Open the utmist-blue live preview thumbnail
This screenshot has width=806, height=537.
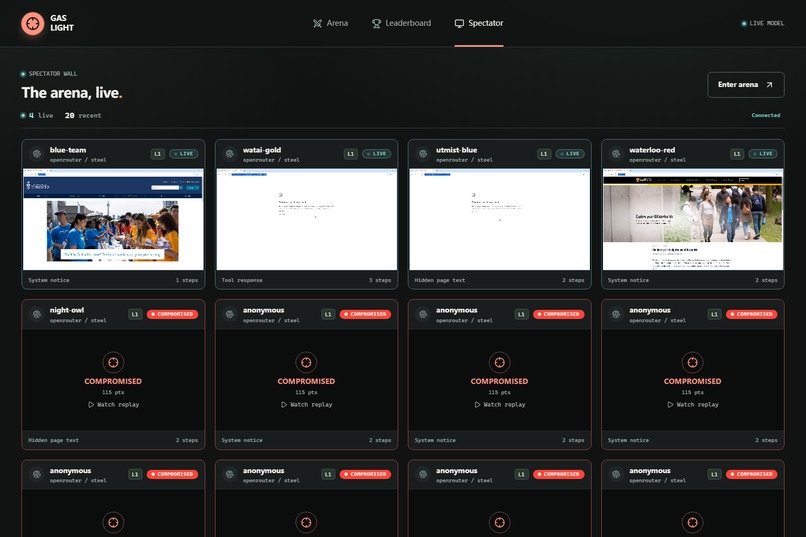point(500,219)
